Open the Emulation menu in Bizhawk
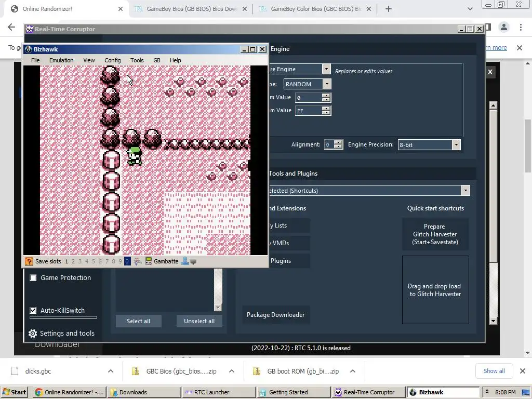Viewport: 532px width, 399px height. [61, 60]
